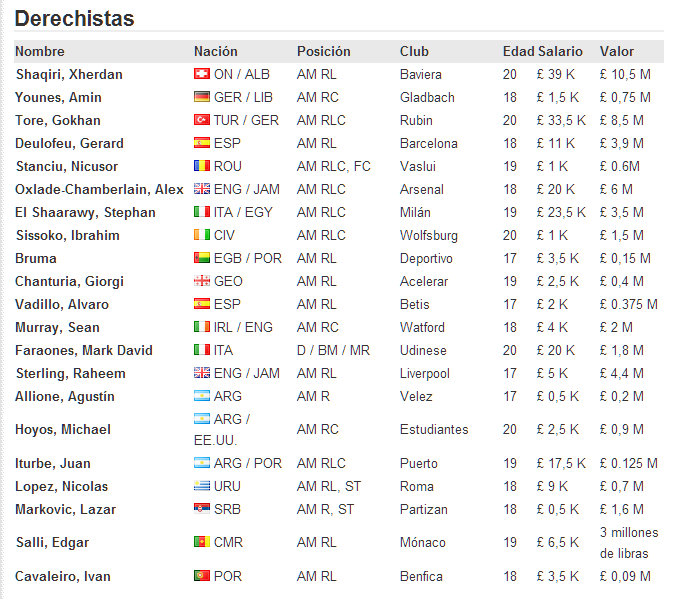Click the Turkish flag in Tore's row
Viewport: 676px width, 599px height.
click(202, 119)
